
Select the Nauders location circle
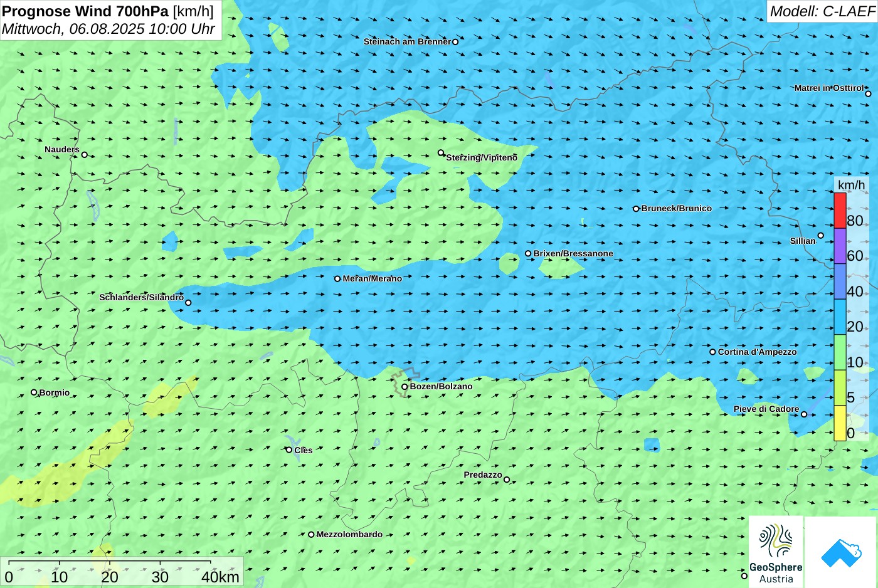coord(85,155)
